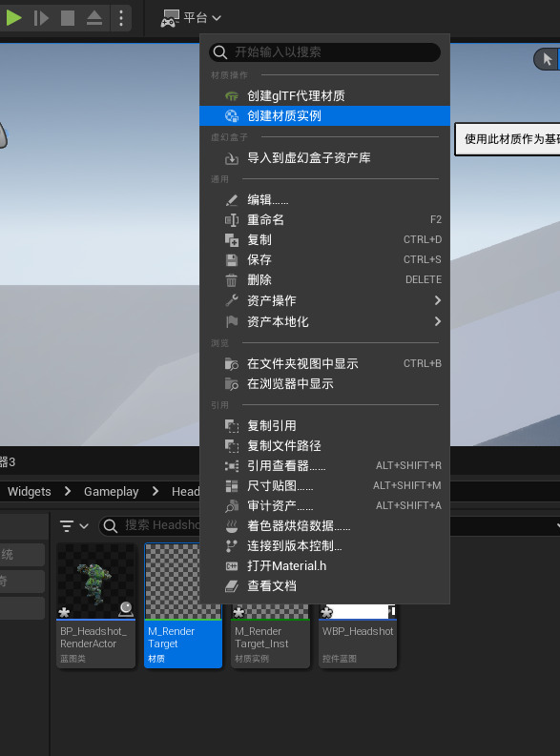Click the eject from player button
Image resolution: width=560 pixels, height=756 pixels.
coord(94,18)
